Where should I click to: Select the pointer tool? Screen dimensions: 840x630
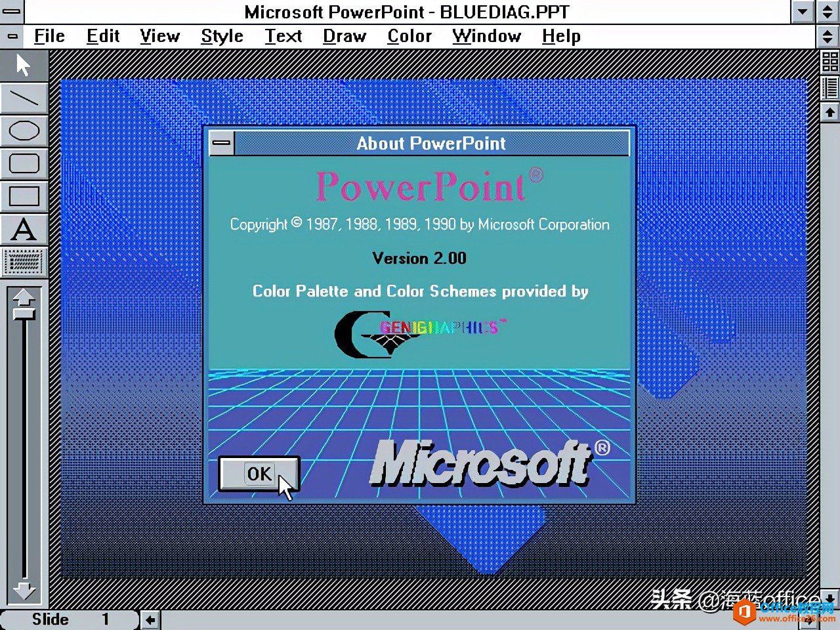24,65
